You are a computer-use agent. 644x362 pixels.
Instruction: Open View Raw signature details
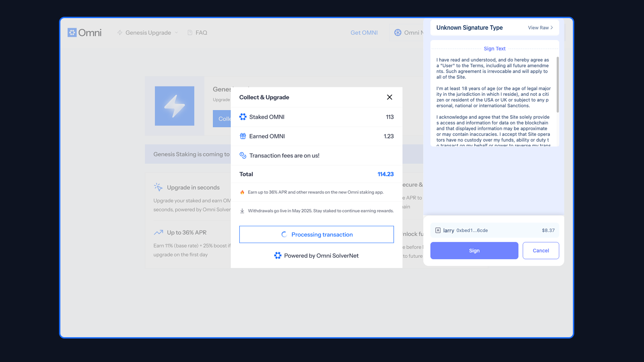540,28
